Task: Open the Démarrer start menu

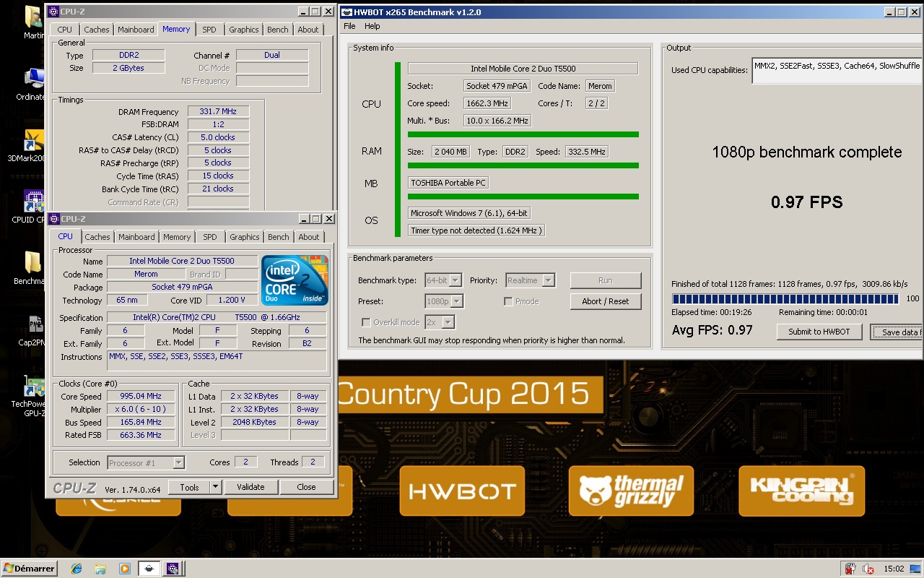Action: tap(30, 569)
